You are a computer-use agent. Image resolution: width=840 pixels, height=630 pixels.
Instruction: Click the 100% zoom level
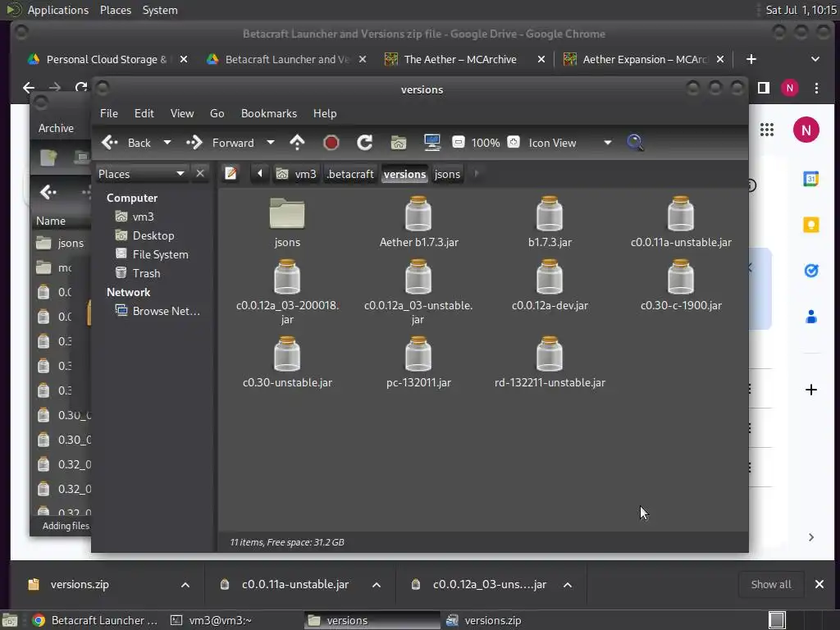486,143
